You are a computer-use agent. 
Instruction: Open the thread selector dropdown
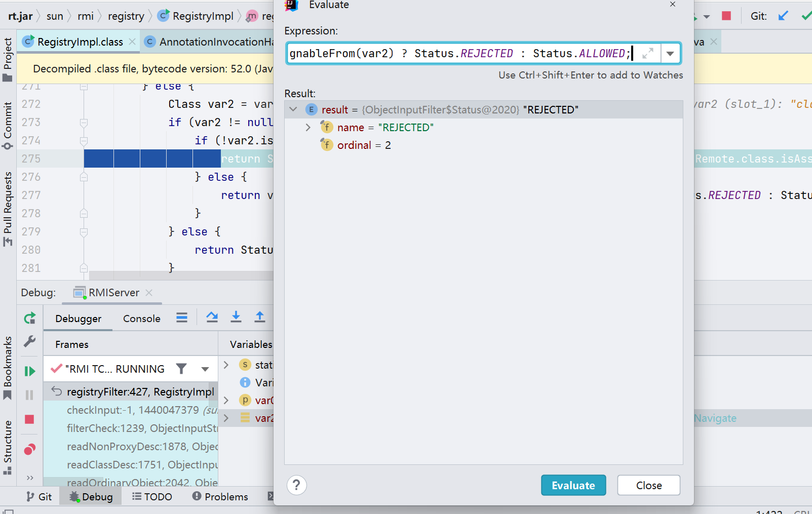coord(205,369)
